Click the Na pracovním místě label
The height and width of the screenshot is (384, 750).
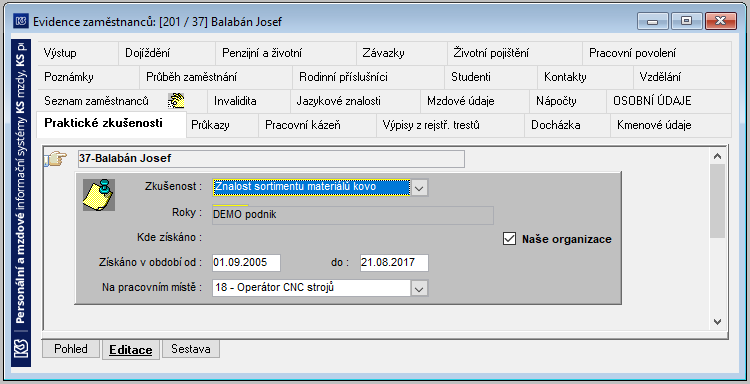click(x=152, y=287)
